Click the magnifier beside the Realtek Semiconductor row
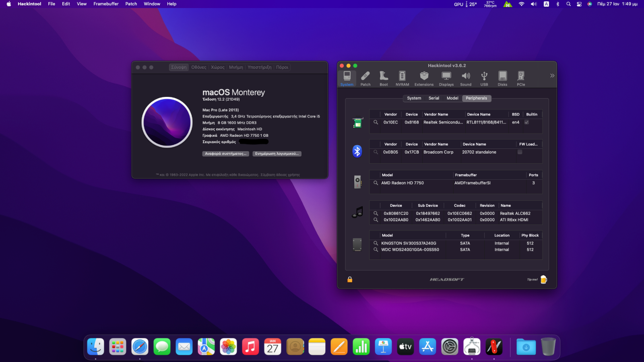 click(x=376, y=122)
